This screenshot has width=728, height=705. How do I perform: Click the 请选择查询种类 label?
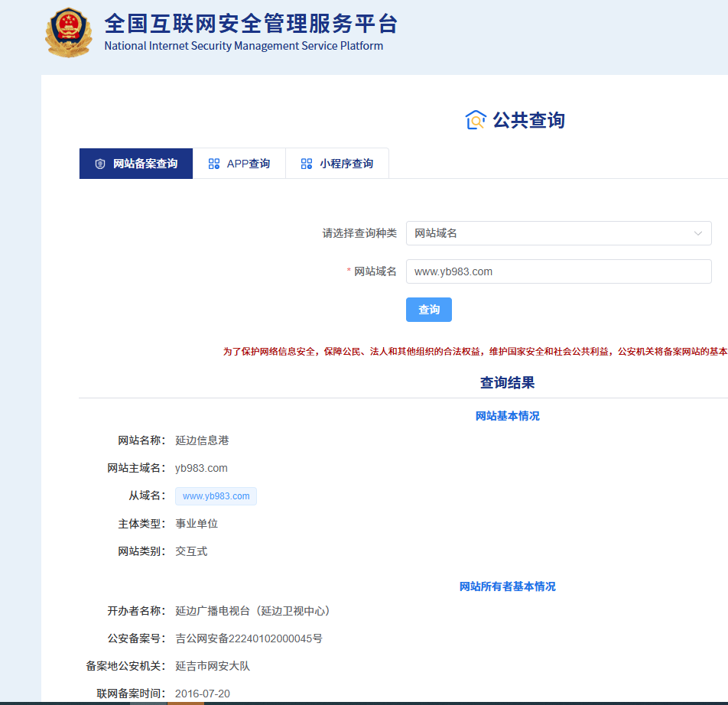360,233
